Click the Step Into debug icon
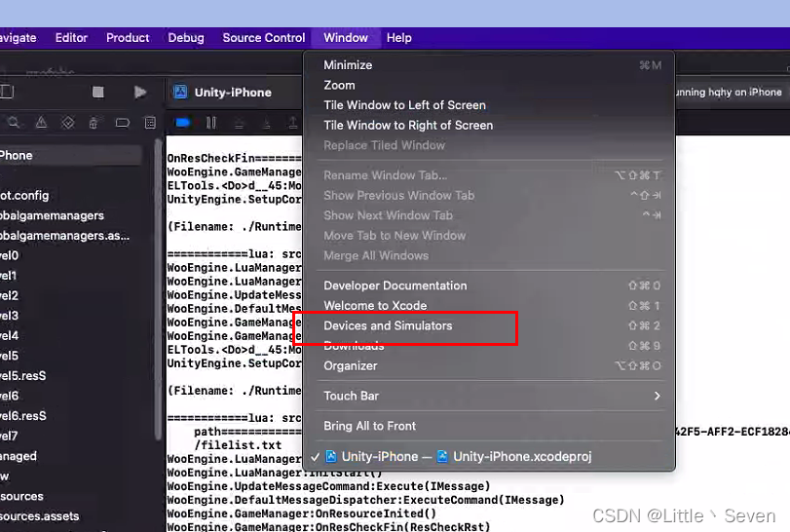 click(267, 123)
